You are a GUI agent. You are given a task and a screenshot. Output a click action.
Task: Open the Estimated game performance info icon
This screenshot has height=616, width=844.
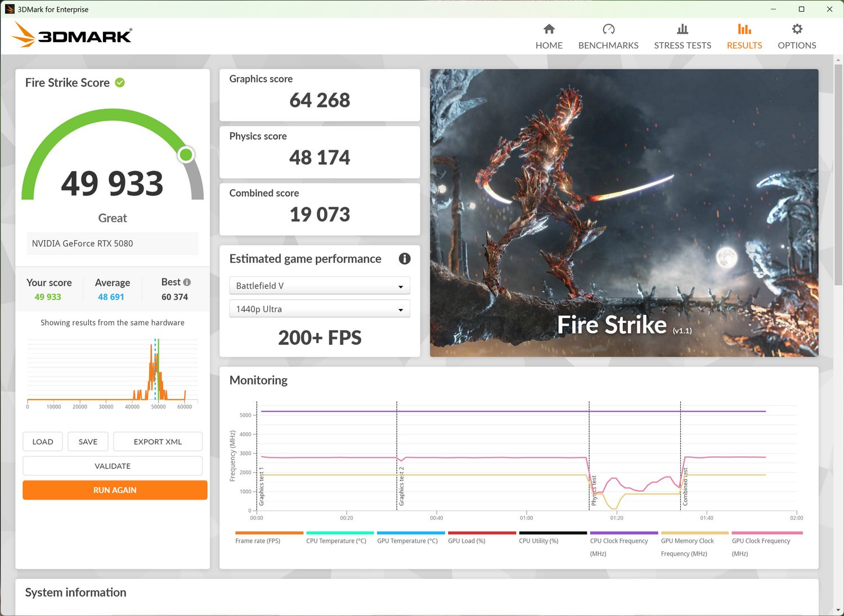point(405,259)
